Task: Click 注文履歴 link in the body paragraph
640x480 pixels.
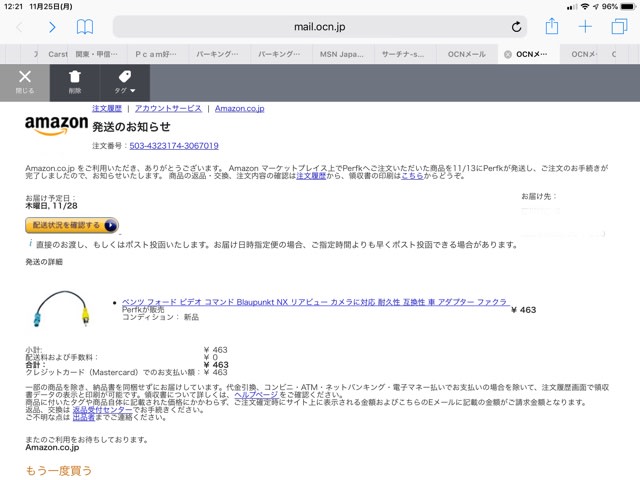Action: (x=311, y=176)
